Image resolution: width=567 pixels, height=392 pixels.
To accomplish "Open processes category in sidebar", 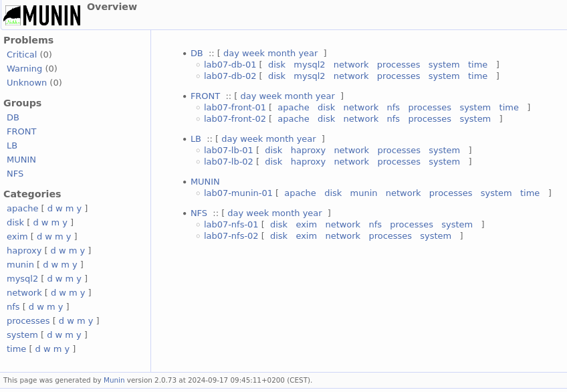I will (x=28, y=321).
